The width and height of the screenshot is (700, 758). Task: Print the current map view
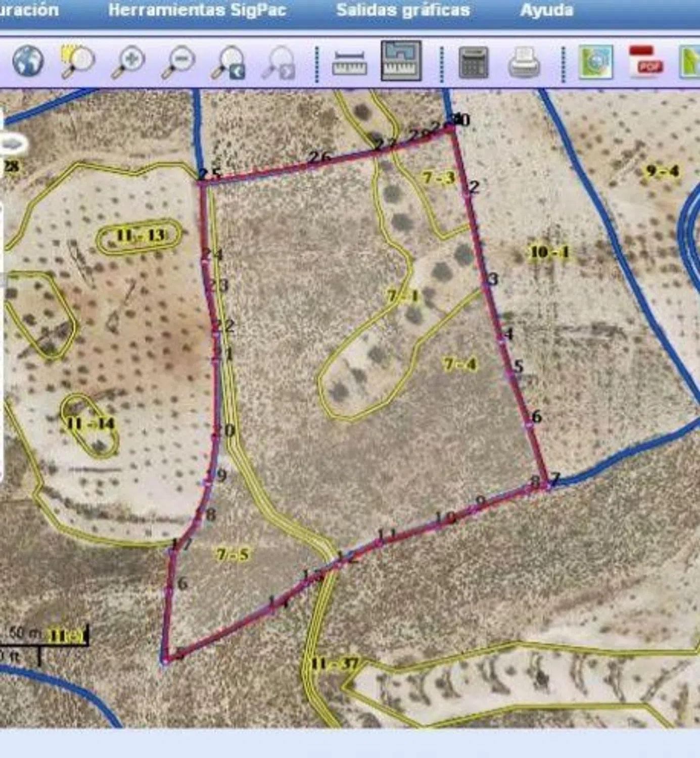click(524, 62)
